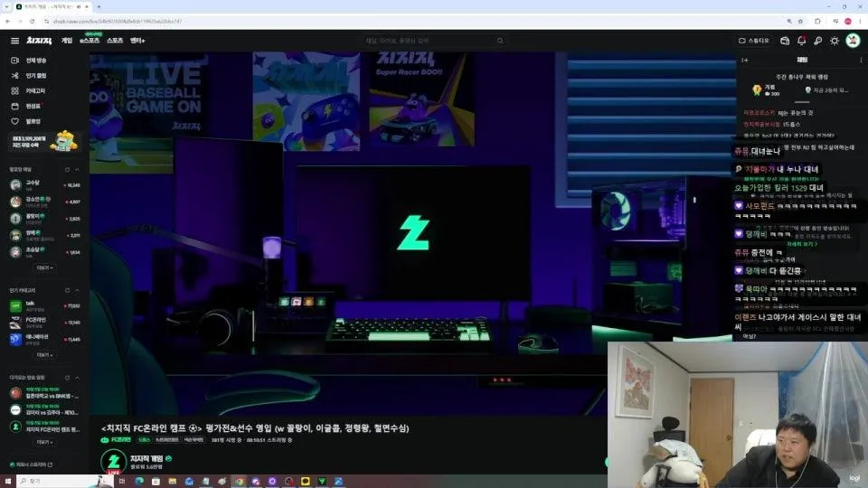Collapse the followed channels section
Viewport: 868px width, 488px height.
[77, 169]
